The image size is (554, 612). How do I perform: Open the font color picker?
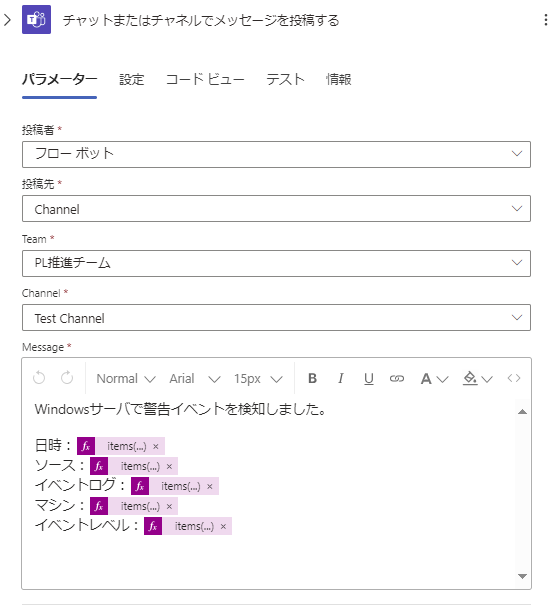point(434,379)
